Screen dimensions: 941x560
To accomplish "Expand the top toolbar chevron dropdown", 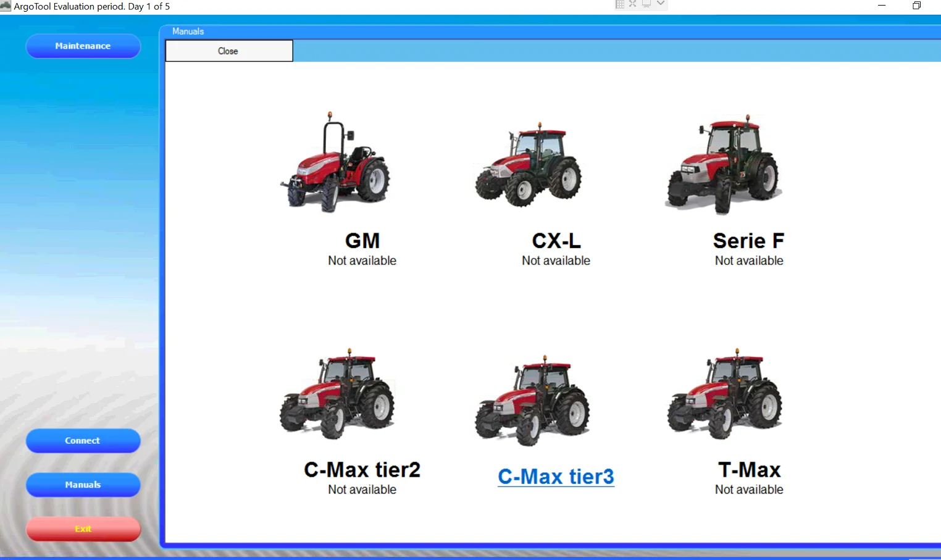I will pyautogui.click(x=661, y=4).
